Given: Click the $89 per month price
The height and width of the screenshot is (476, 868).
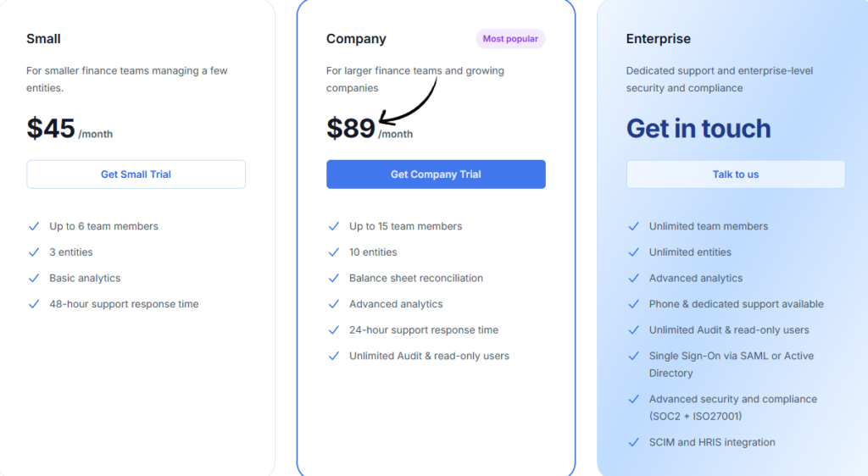Looking at the screenshot, I should coord(351,129).
